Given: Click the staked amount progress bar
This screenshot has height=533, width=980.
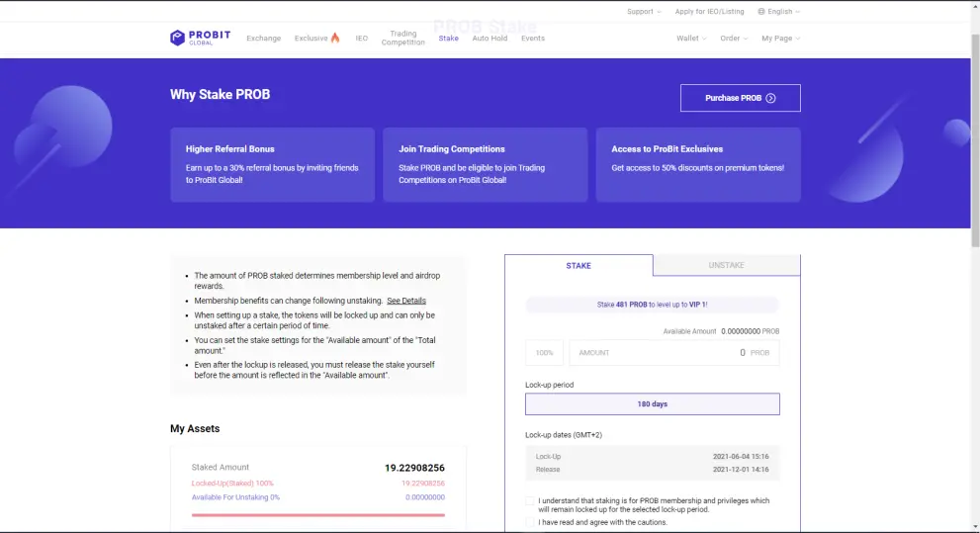Looking at the screenshot, I should pos(318,515).
